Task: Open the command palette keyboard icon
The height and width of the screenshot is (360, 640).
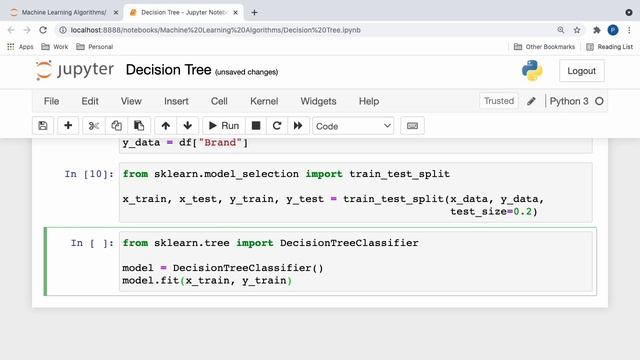Action: click(412, 126)
